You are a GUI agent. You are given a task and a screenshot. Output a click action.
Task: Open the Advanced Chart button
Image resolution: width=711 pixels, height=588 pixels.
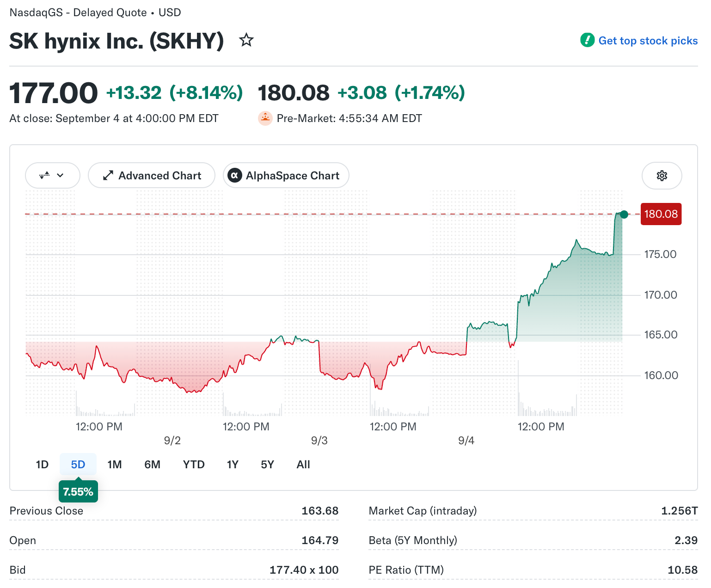[152, 176]
